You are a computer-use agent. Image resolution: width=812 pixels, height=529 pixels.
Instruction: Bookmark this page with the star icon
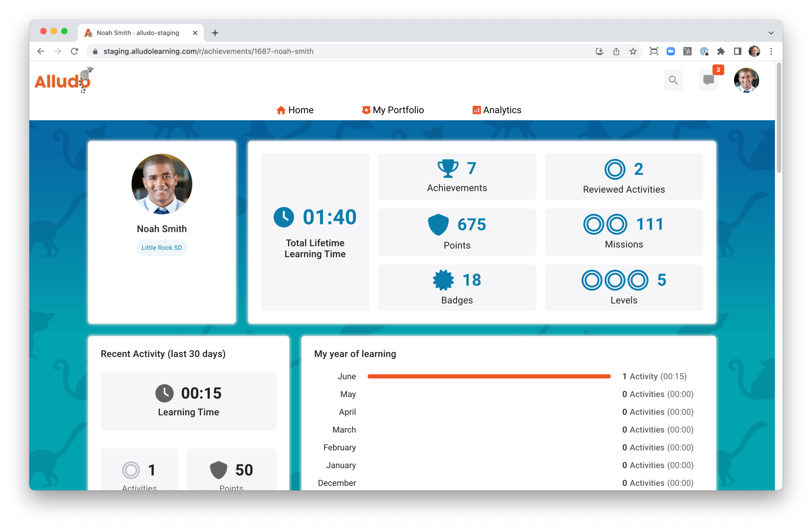coord(633,51)
